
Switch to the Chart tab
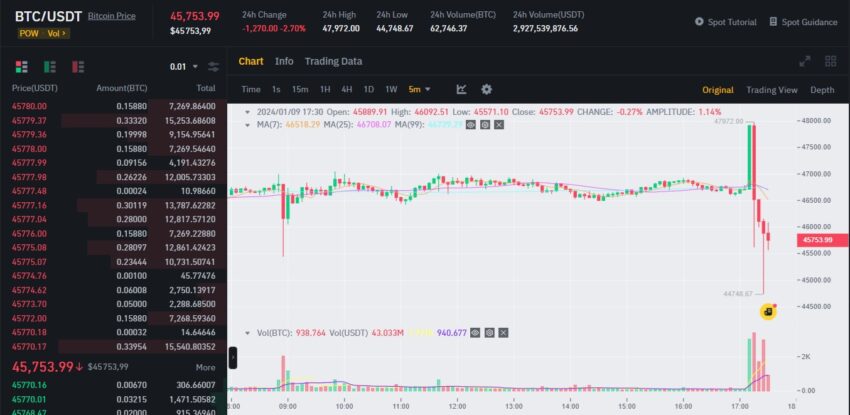tap(251, 61)
